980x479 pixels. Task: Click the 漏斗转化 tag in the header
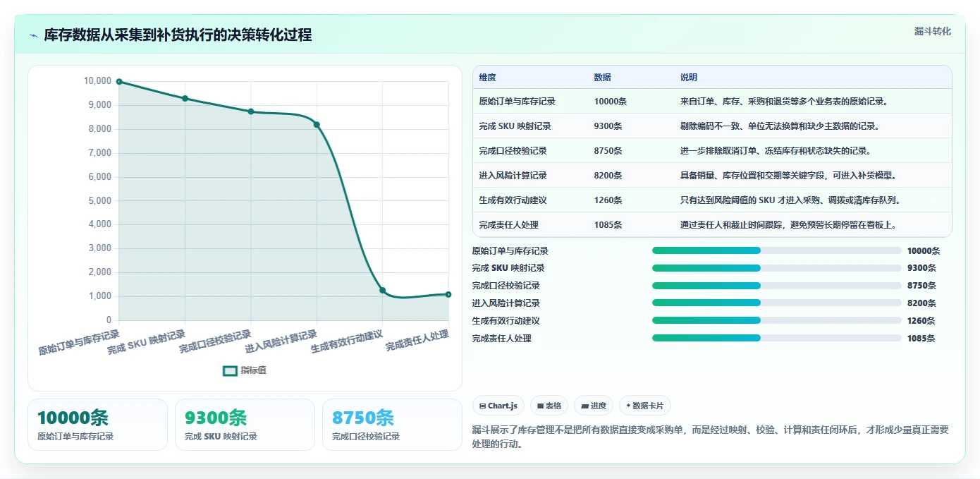[x=932, y=31]
